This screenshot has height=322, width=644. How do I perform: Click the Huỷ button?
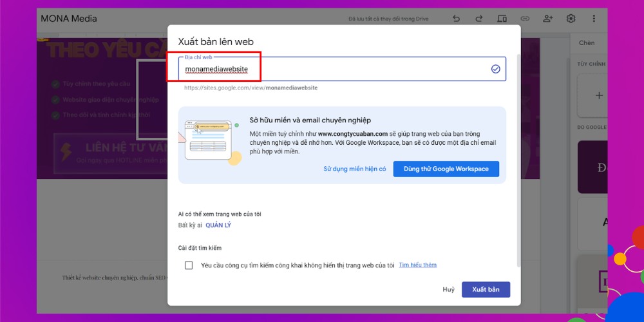click(448, 290)
